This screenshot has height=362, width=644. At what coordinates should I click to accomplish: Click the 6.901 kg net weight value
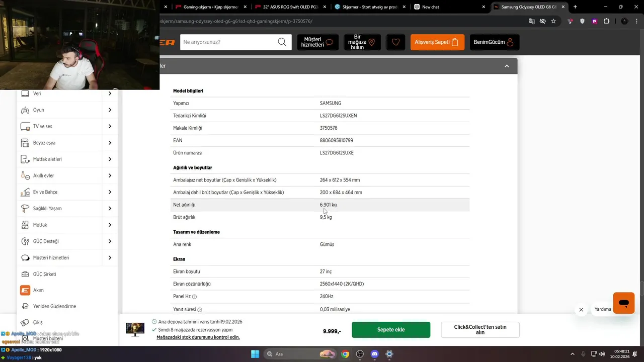tap(328, 205)
